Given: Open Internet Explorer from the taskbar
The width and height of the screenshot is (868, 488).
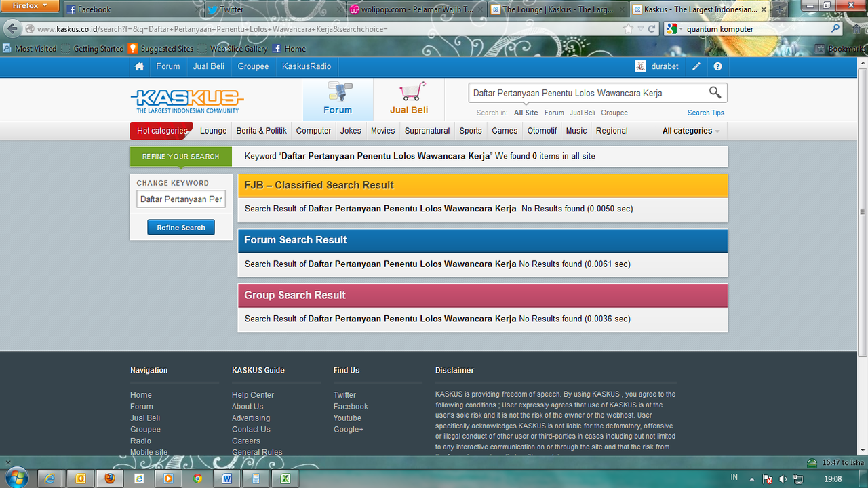Looking at the screenshot, I should coord(50,478).
